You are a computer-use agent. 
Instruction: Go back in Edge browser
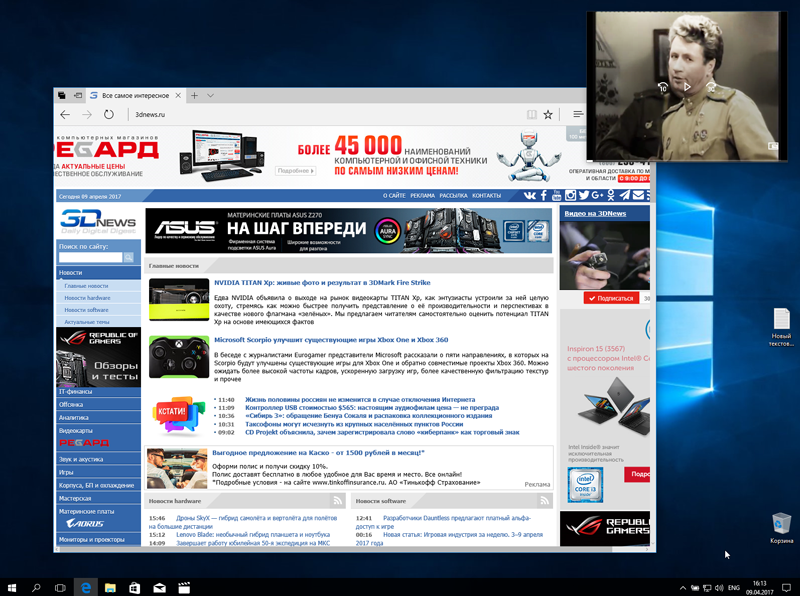[65, 114]
